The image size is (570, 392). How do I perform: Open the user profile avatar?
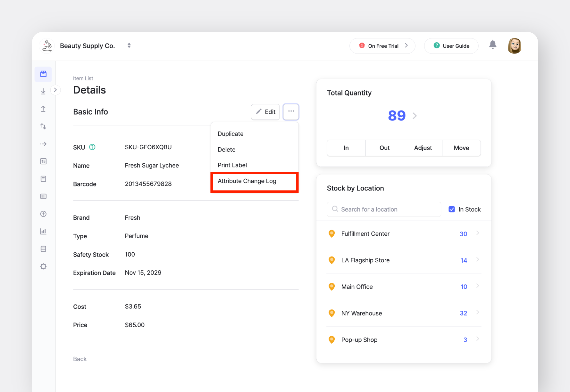pos(515,45)
